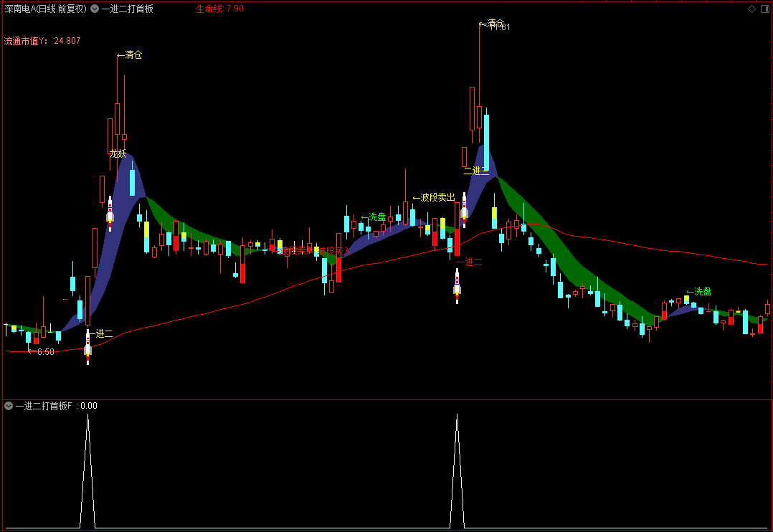
Task: Click the rocket icon below the 龙妖 label
Action: click(x=110, y=214)
